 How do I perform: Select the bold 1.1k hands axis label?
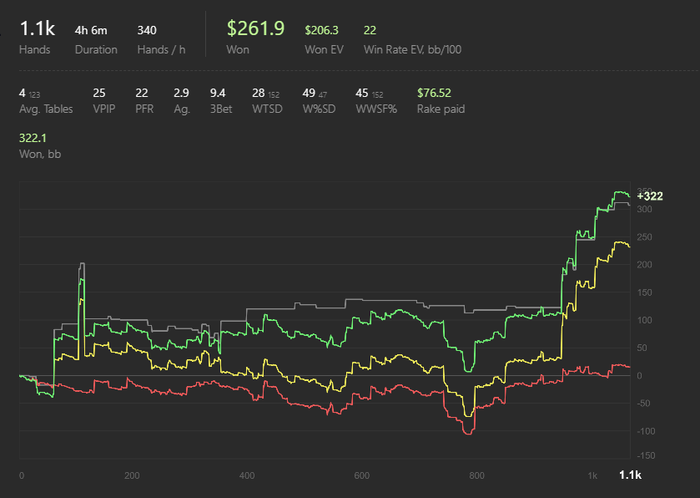(630, 474)
